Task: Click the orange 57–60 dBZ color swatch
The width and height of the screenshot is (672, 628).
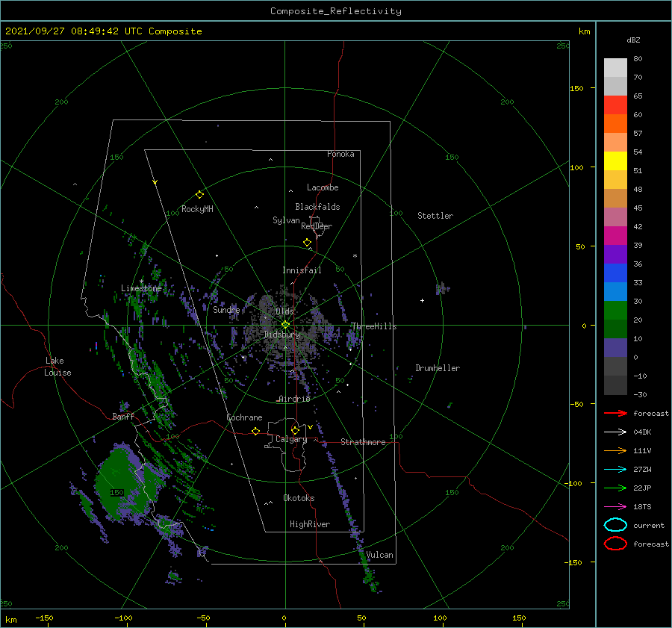Action: pos(615,123)
